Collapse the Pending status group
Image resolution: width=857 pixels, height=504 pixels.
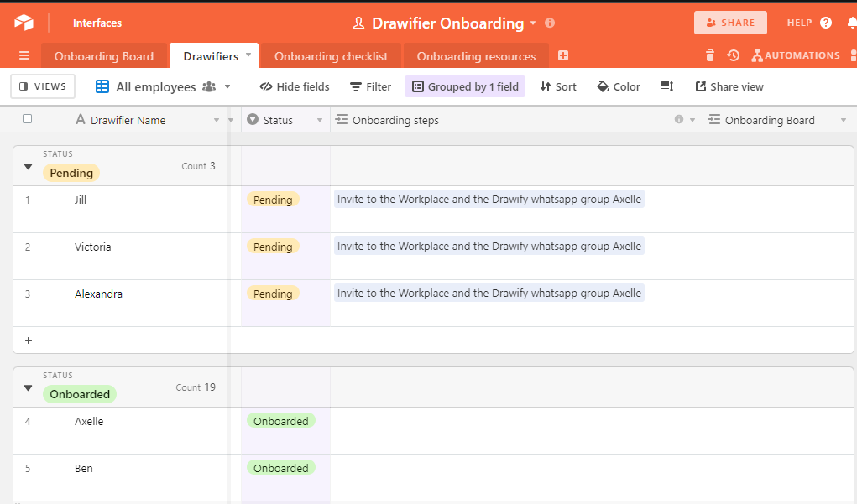[28, 167]
